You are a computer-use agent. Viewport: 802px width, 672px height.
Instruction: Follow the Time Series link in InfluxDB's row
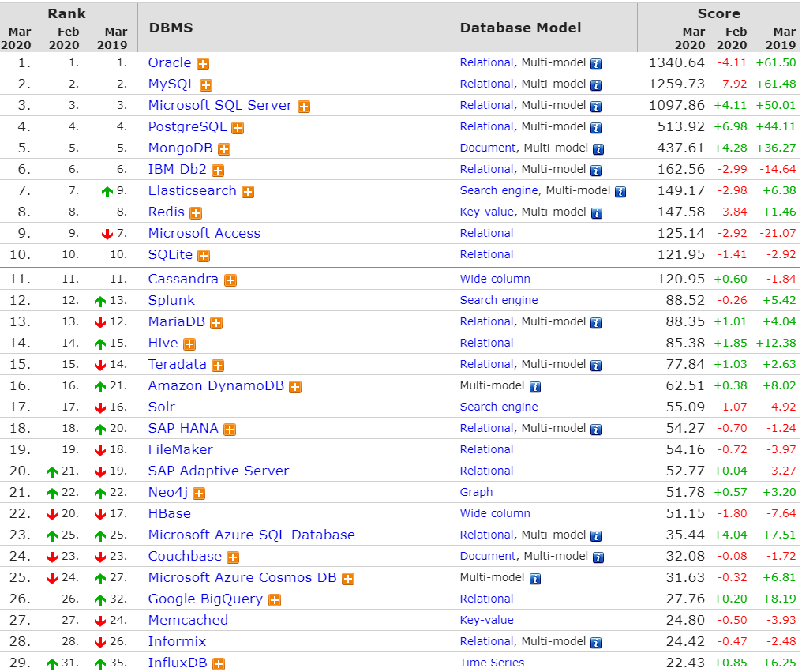coord(492,663)
